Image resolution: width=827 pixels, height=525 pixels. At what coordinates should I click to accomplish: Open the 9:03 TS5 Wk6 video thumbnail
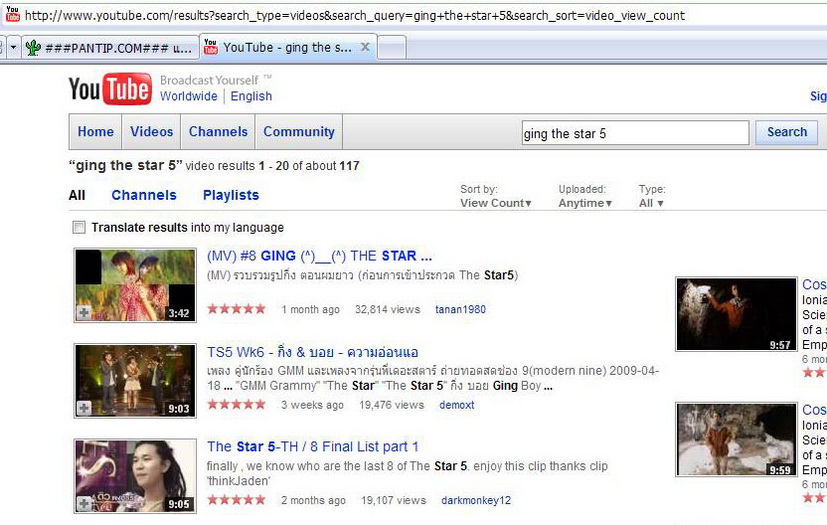(135, 380)
